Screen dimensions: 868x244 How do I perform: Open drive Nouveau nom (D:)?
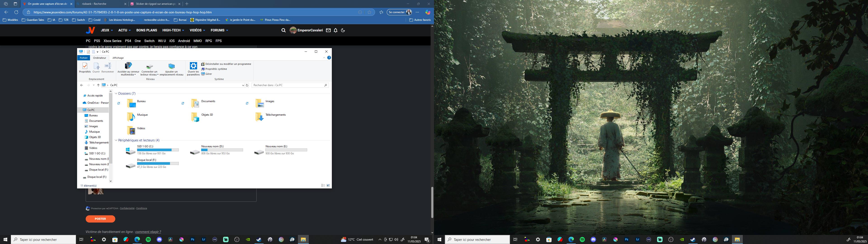point(216,150)
